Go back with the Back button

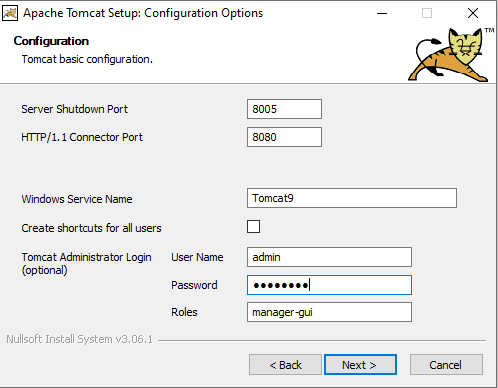point(285,365)
